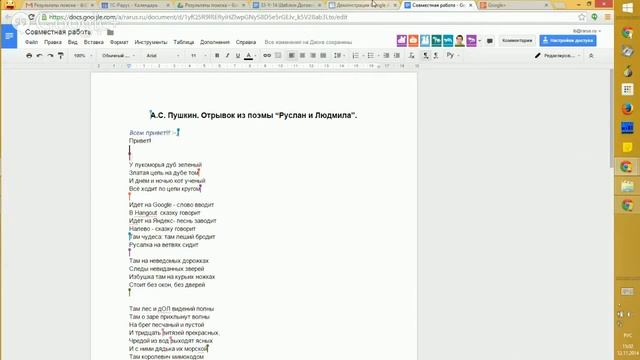The height and width of the screenshot is (360, 640).
Task: Open the Справка menu
Action: pos(246,42)
